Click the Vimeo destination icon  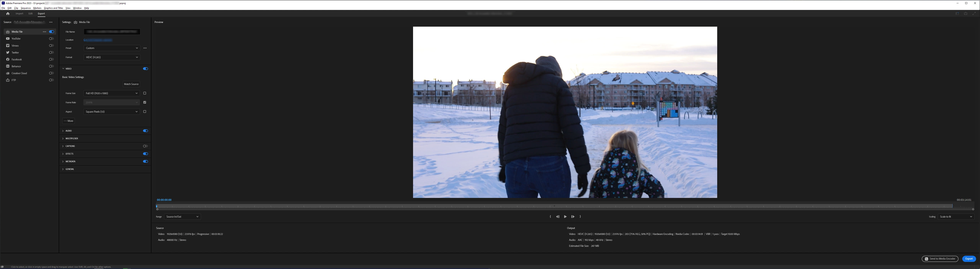coord(8,46)
